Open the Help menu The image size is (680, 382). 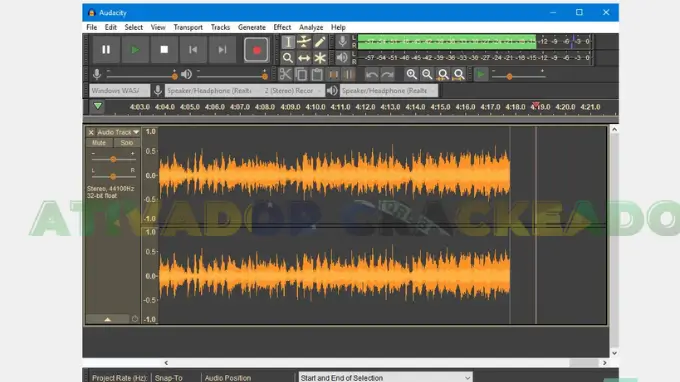(x=338, y=27)
